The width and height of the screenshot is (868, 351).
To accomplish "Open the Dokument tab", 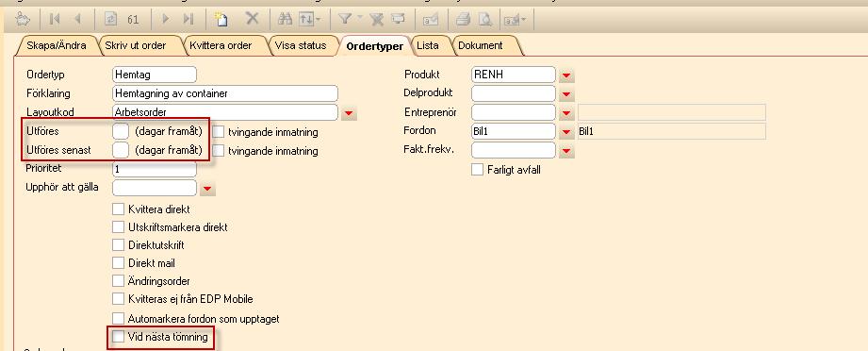I will coord(481,45).
